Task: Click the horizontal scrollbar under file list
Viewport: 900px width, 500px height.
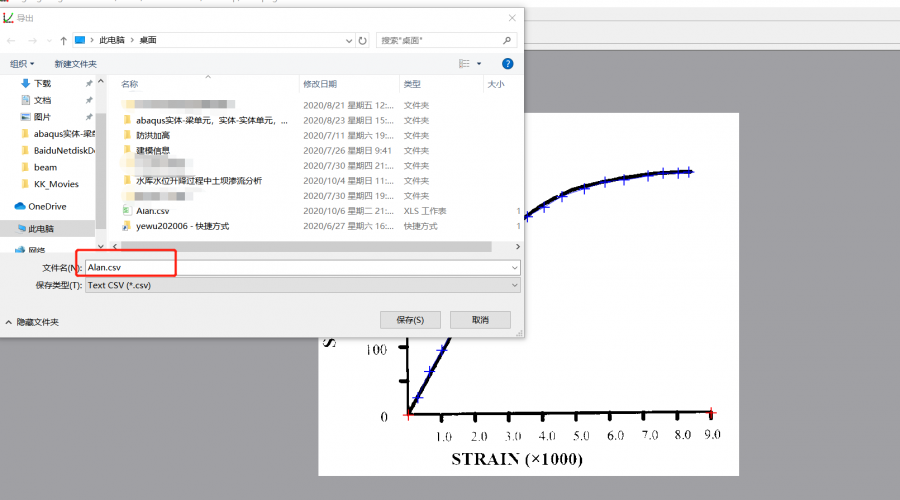Action: (300, 246)
